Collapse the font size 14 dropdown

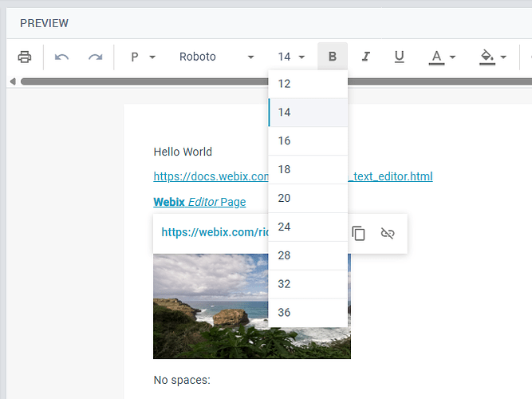pos(291,57)
